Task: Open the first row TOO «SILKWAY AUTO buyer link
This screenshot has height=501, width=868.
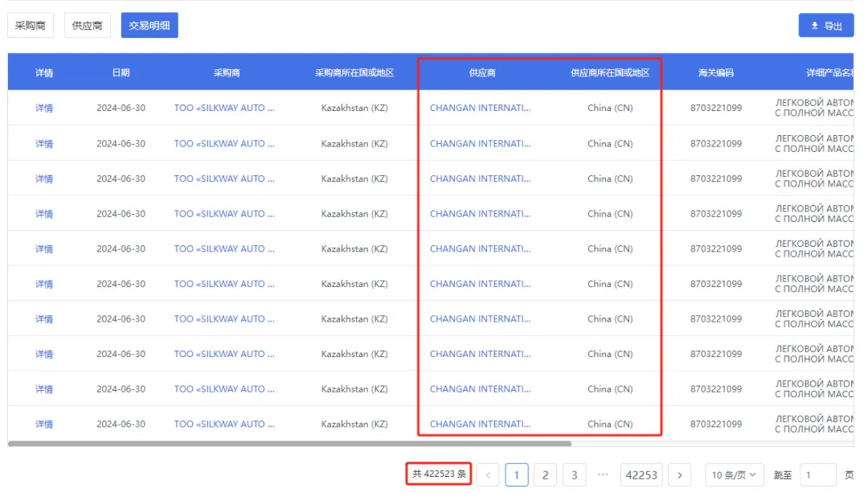Action: [224, 108]
